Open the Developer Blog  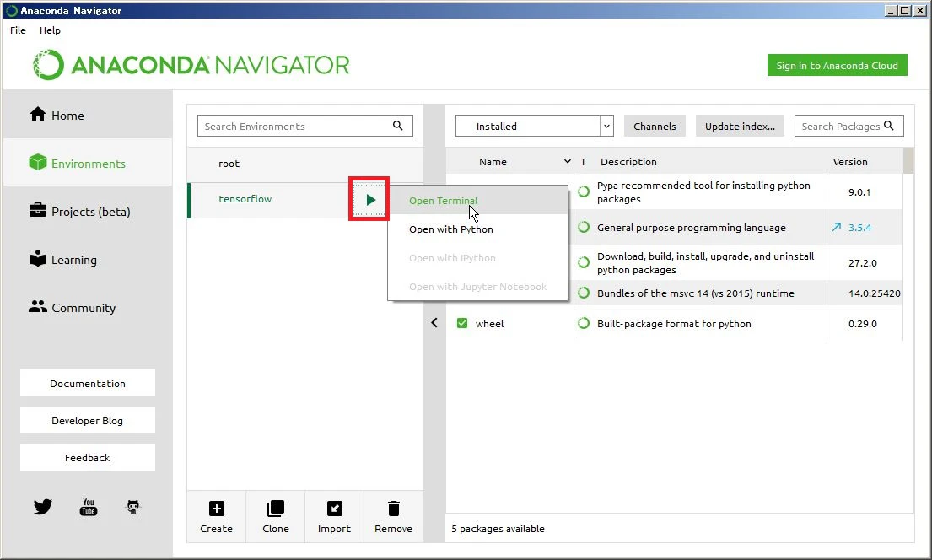(88, 420)
